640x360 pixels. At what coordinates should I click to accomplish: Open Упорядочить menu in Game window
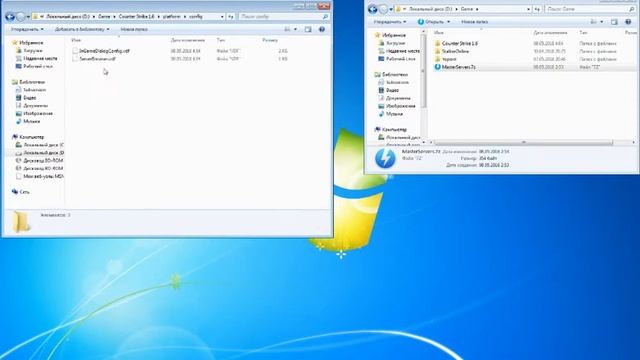click(x=390, y=22)
